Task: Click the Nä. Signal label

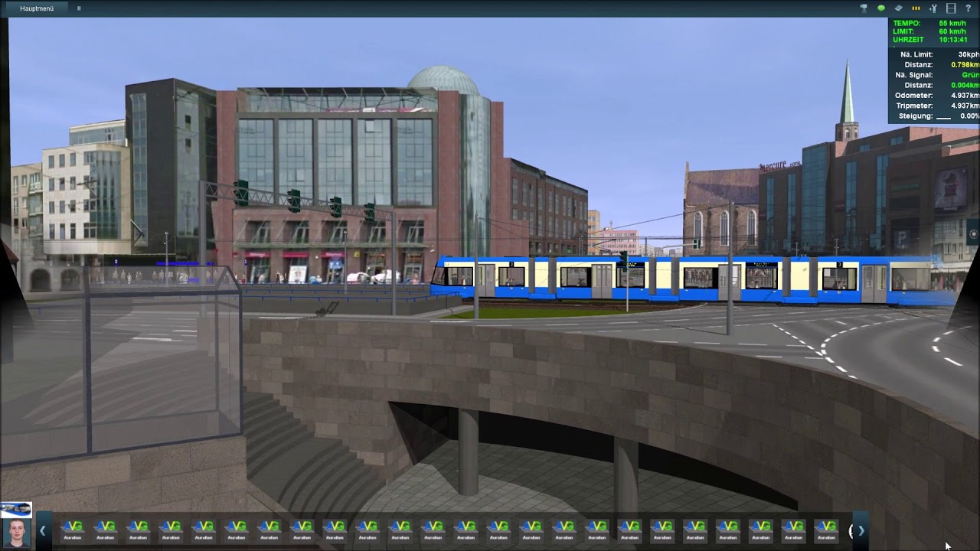Action: [x=914, y=75]
